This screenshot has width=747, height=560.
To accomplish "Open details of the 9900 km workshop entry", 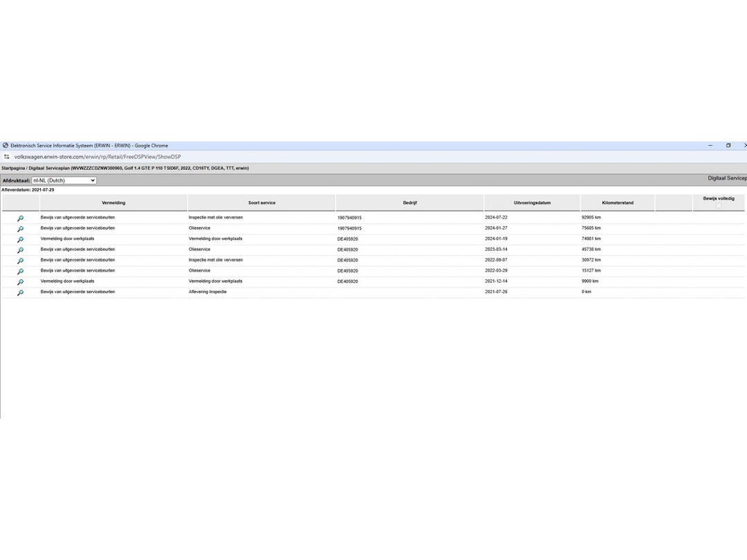I will click(20, 282).
